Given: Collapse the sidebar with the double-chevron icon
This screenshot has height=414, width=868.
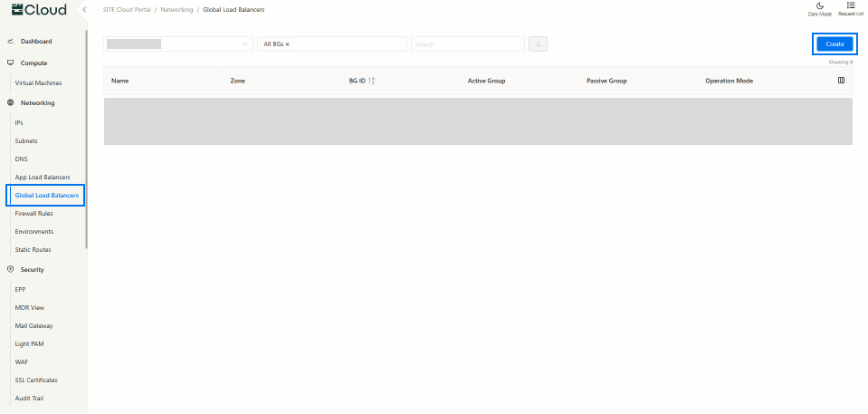Looking at the screenshot, I should tap(84, 9).
